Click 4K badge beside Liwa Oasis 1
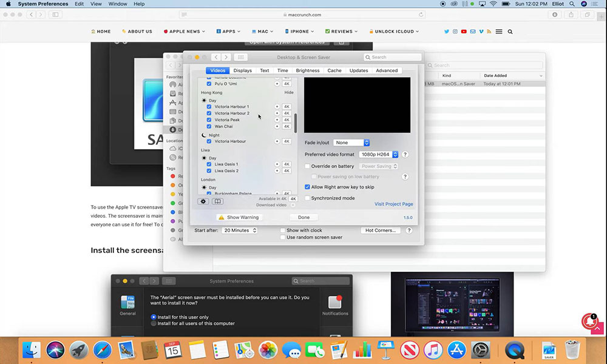 tap(287, 164)
